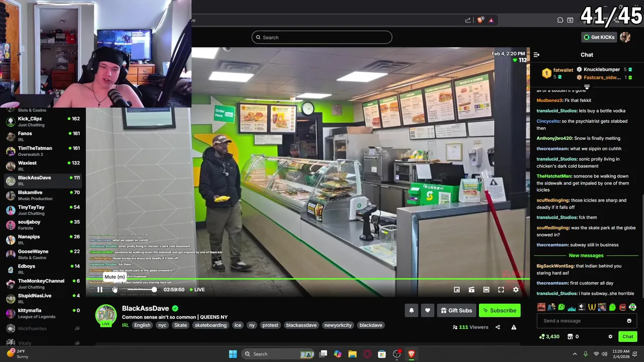The height and width of the screenshot is (362, 644).
Task: Open browser extensions puzzle icon
Action: pos(560,20)
